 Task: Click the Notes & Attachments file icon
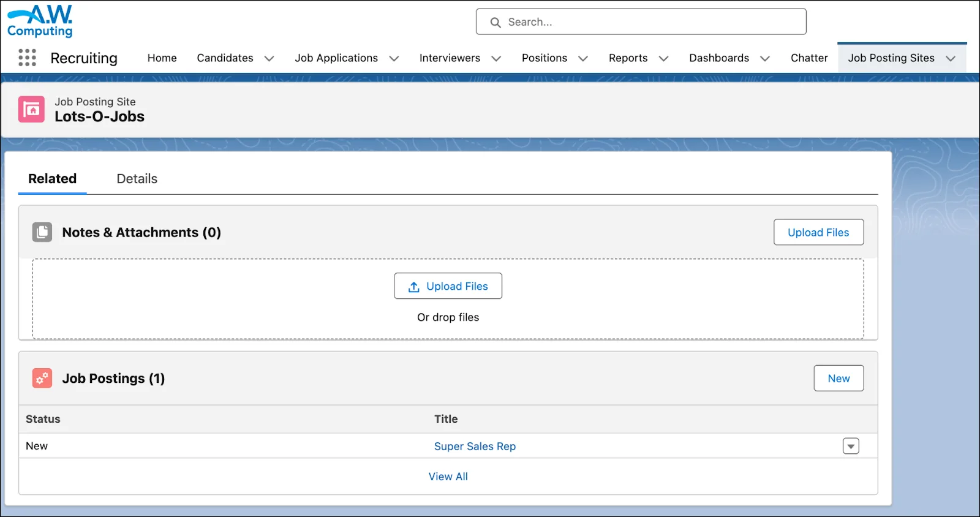(x=42, y=232)
